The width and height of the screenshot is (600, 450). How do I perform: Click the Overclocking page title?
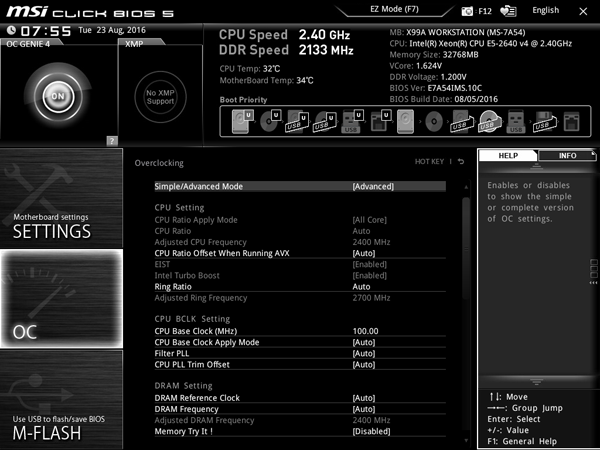(159, 163)
